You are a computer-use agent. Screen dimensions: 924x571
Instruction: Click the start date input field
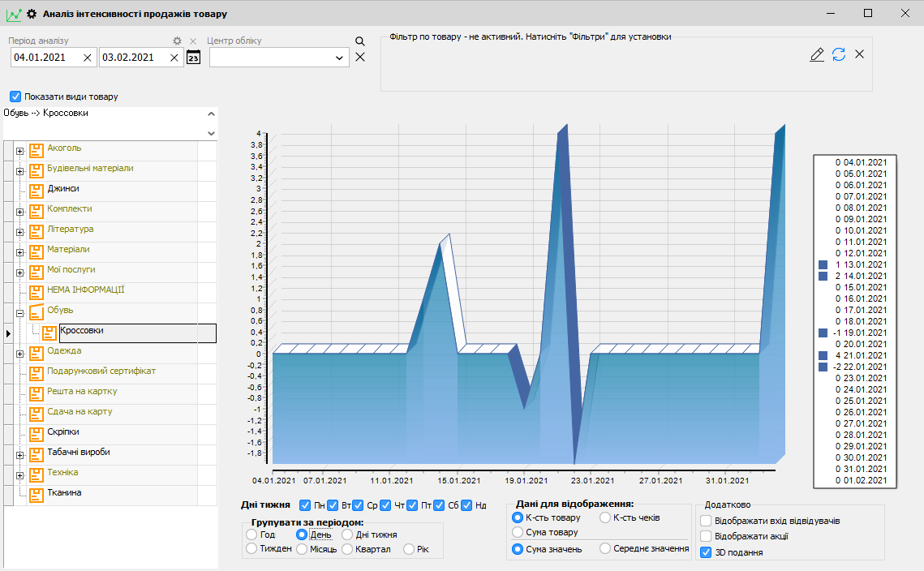point(46,58)
